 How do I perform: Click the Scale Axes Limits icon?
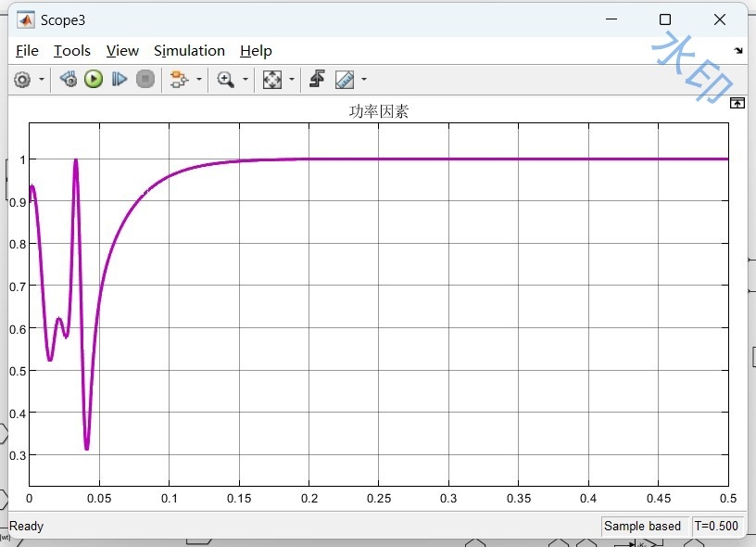coord(272,80)
